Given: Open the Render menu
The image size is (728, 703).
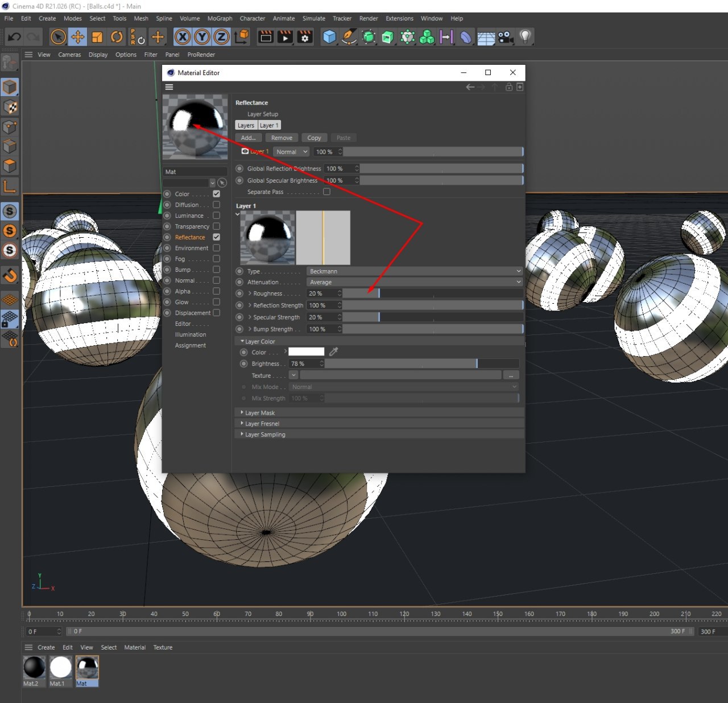Looking at the screenshot, I should click(x=369, y=18).
